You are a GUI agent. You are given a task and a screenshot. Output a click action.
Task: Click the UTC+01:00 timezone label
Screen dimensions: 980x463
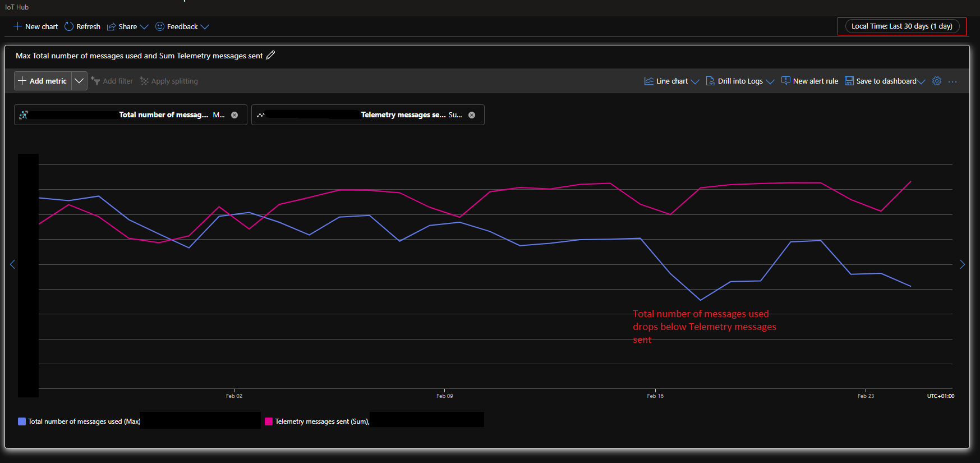pos(941,396)
